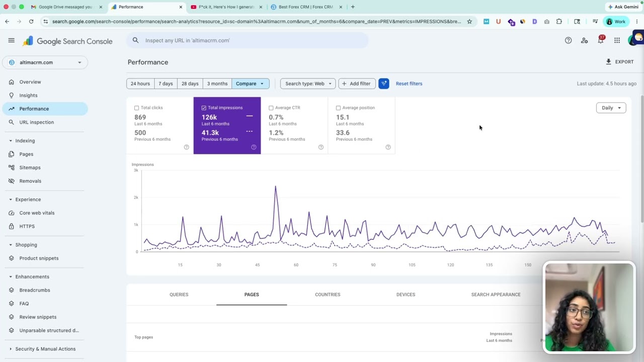Click the purple D extension icon

534,22
